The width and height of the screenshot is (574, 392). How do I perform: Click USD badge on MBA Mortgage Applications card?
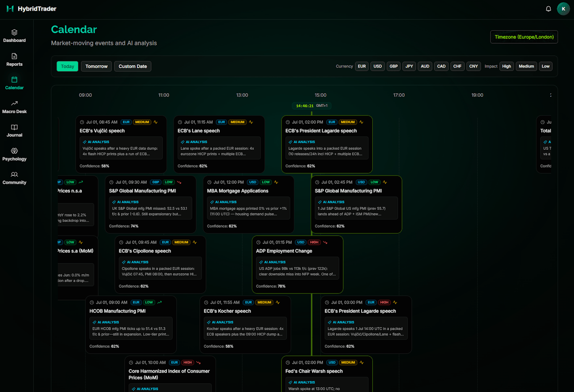coord(253,182)
